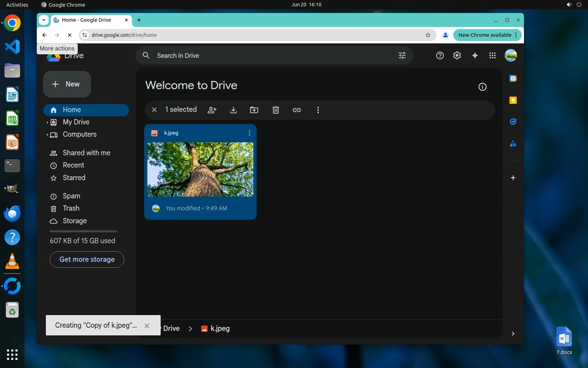Download the selected file
This screenshot has height=368, width=588.
coord(233,110)
